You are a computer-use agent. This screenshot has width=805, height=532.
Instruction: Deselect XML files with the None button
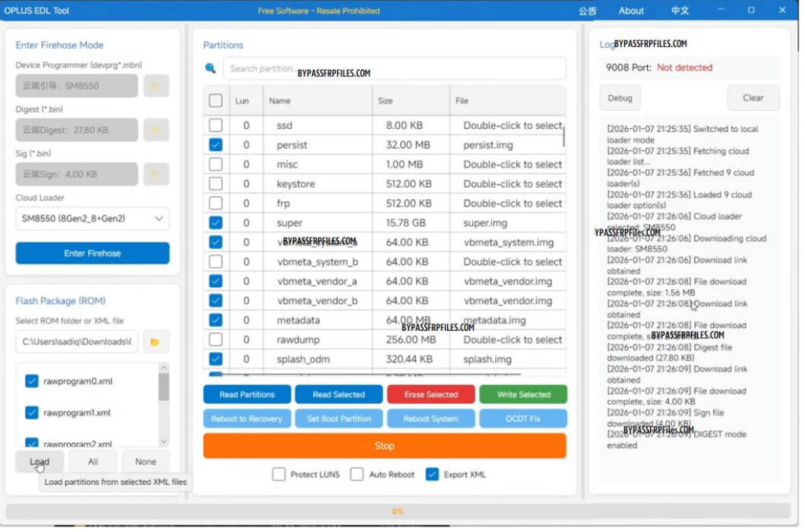click(145, 462)
